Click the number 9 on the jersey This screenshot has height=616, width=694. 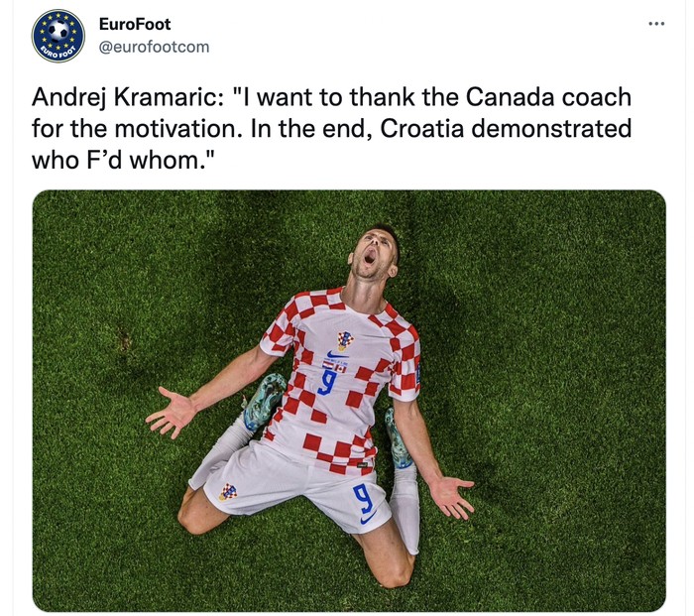328,380
